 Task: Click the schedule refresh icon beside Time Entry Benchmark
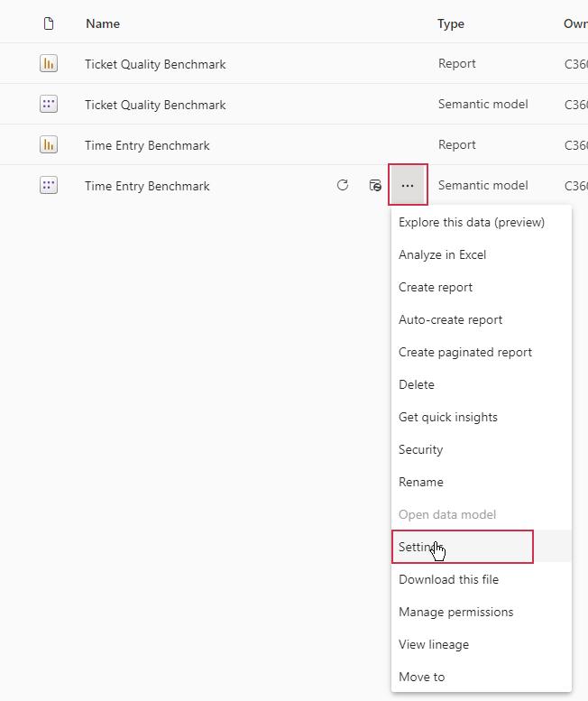pyautogui.click(x=375, y=186)
